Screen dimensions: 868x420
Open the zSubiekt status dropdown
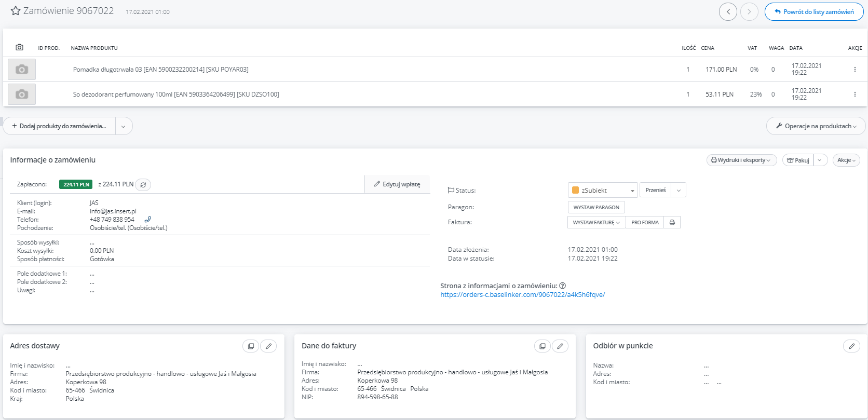click(603, 190)
